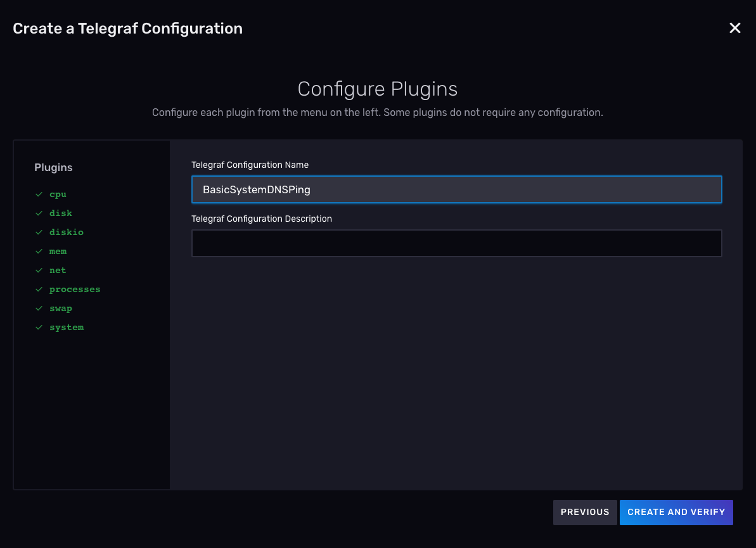Image resolution: width=756 pixels, height=548 pixels.
Task: Click the checkmark icon beside cpu
Action: coord(39,194)
